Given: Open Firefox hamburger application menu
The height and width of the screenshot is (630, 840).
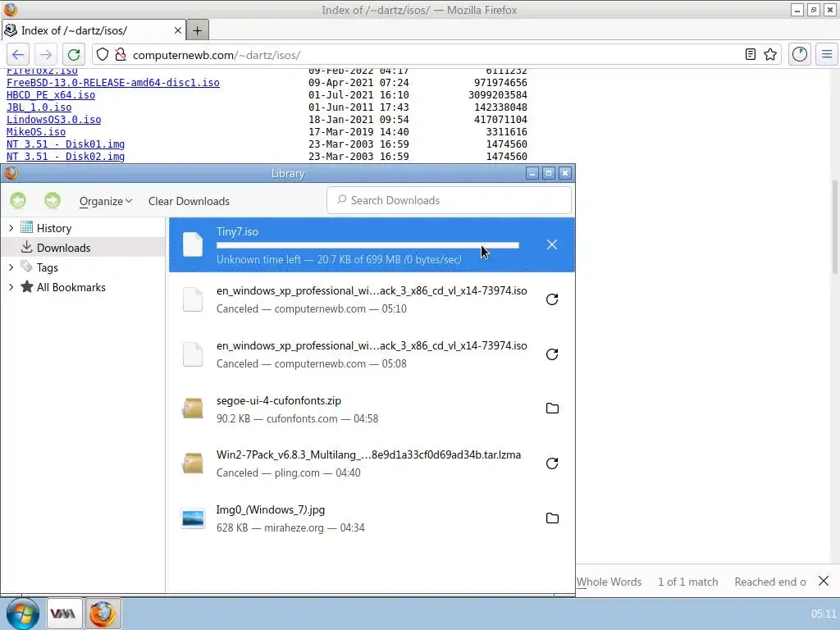Looking at the screenshot, I should tap(827, 54).
